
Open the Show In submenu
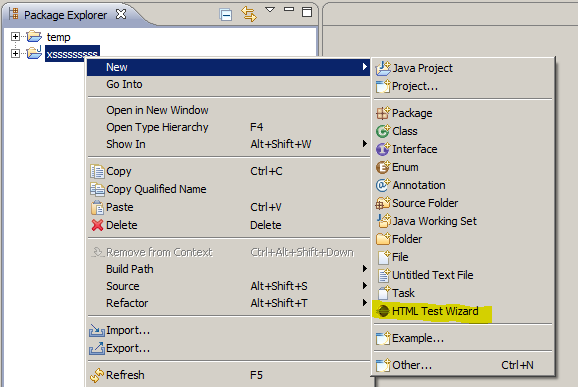coord(229,144)
